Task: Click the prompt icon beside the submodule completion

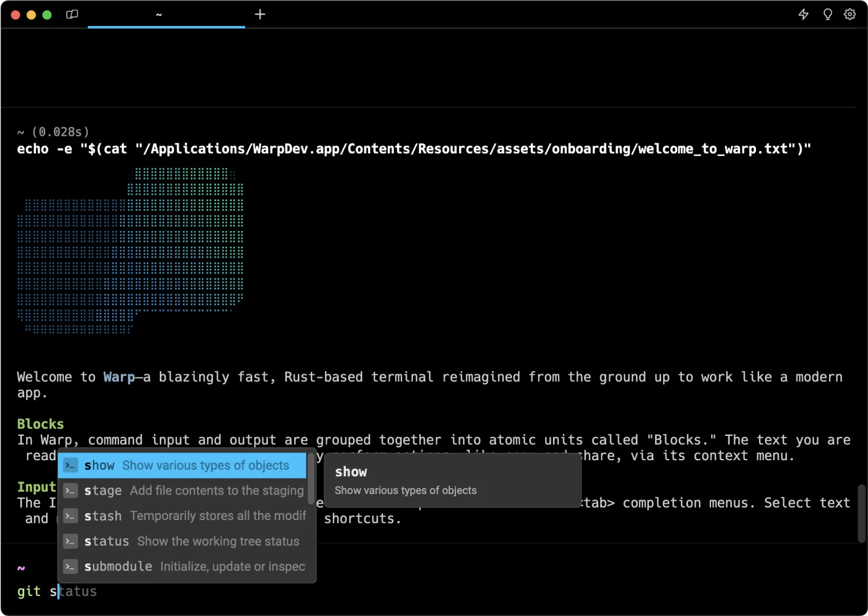Action: pyautogui.click(x=70, y=566)
